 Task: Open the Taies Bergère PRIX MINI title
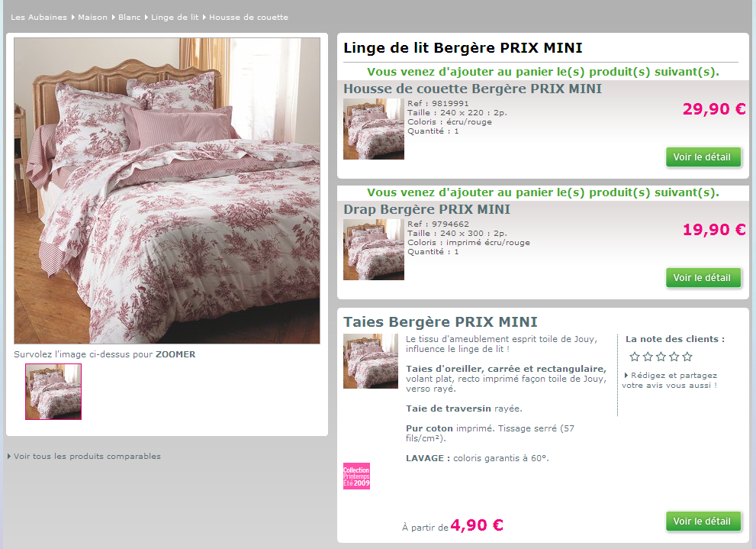(440, 321)
